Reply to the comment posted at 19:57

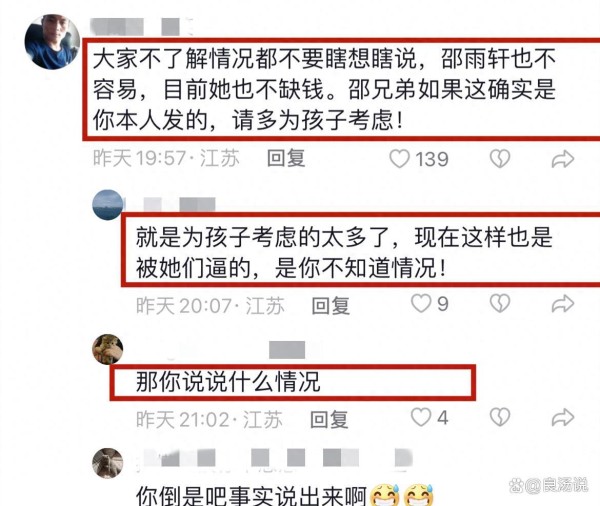286,158
